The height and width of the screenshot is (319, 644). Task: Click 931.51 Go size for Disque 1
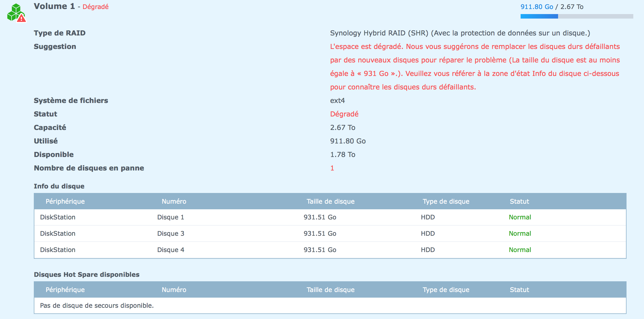pos(320,217)
